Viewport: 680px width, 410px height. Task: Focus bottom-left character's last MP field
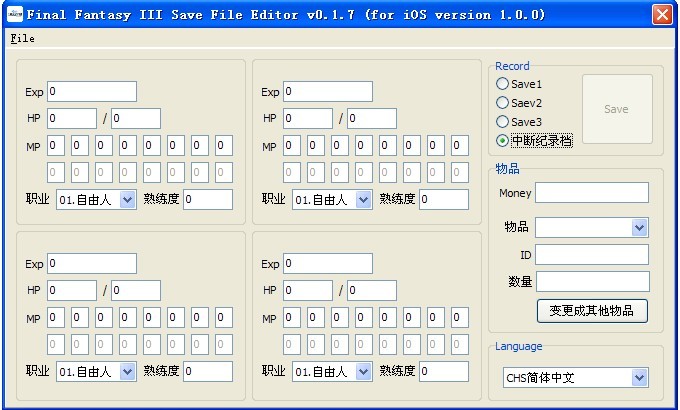click(224, 318)
